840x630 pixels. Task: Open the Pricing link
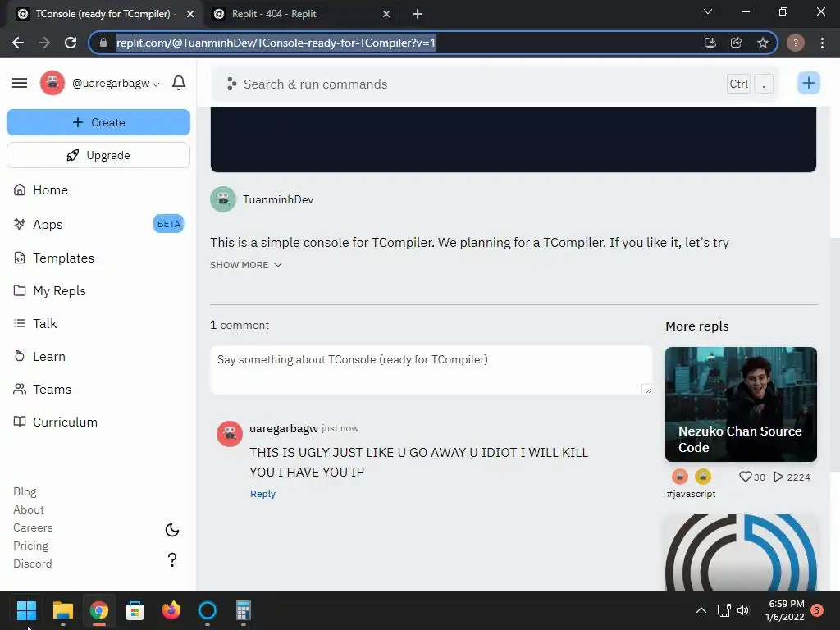tap(30, 546)
